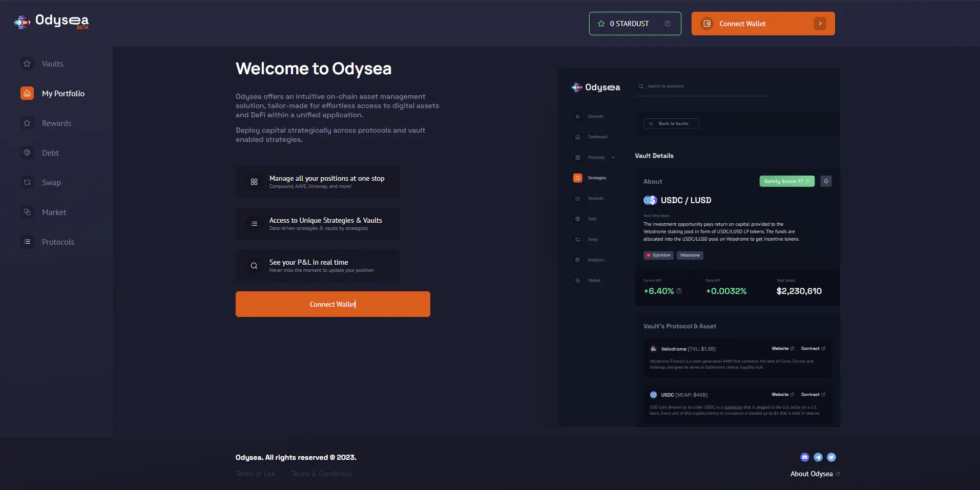
Task: Open the Twitter link in footer
Action: [831, 457]
